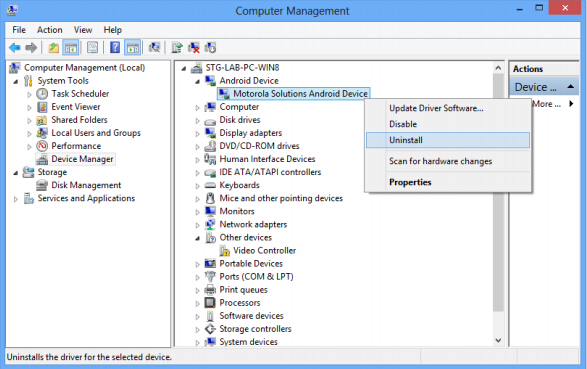Click the Video Controller warning icon

point(225,250)
